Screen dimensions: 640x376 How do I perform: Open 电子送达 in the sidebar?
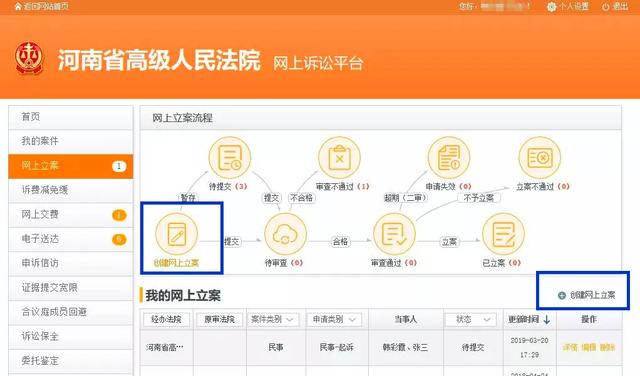71,239
